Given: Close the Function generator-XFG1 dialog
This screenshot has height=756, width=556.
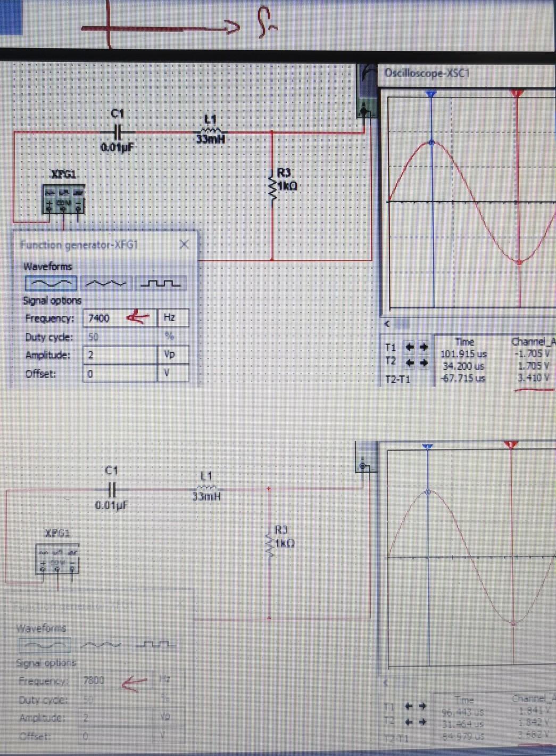Looking at the screenshot, I should click(184, 244).
